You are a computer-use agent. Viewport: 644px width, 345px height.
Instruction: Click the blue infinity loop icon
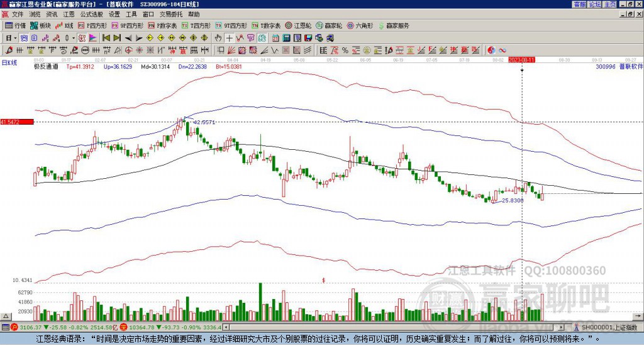coord(502,50)
